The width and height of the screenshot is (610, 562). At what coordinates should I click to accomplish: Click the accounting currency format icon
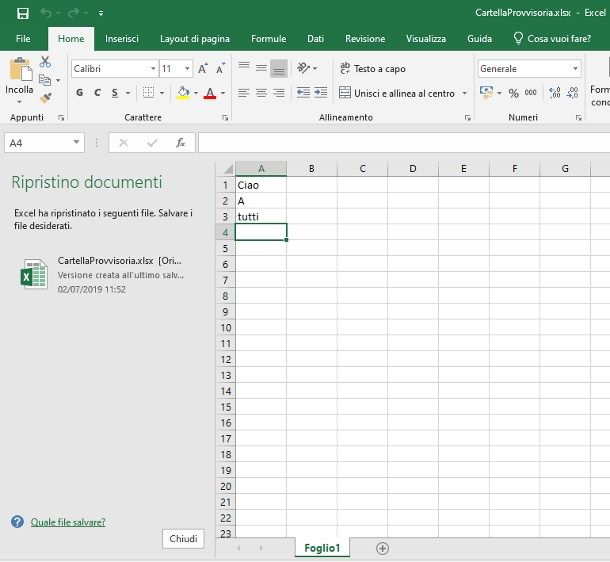click(x=486, y=93)
